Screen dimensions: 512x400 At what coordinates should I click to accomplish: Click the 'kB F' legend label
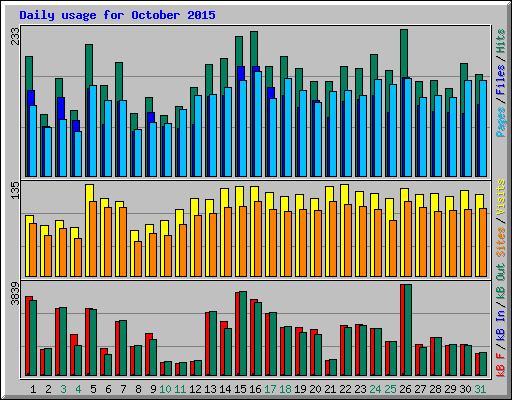(x=501, y=364)
